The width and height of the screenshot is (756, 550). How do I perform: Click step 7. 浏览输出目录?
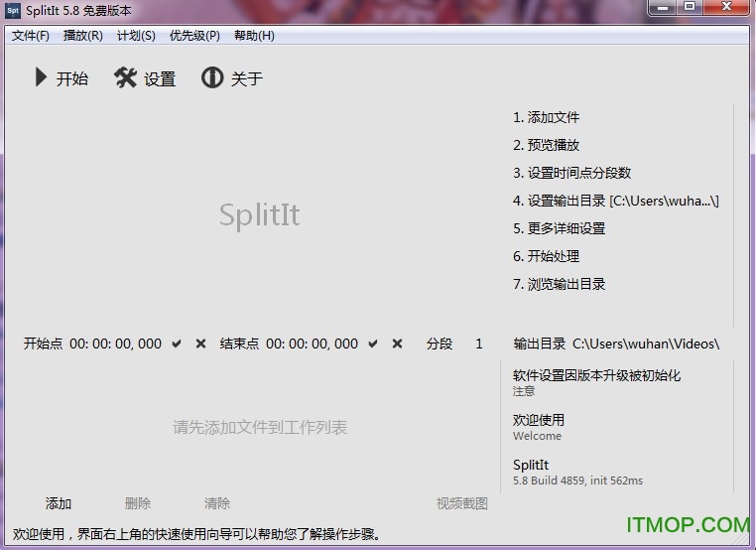(x=559, y=284)
